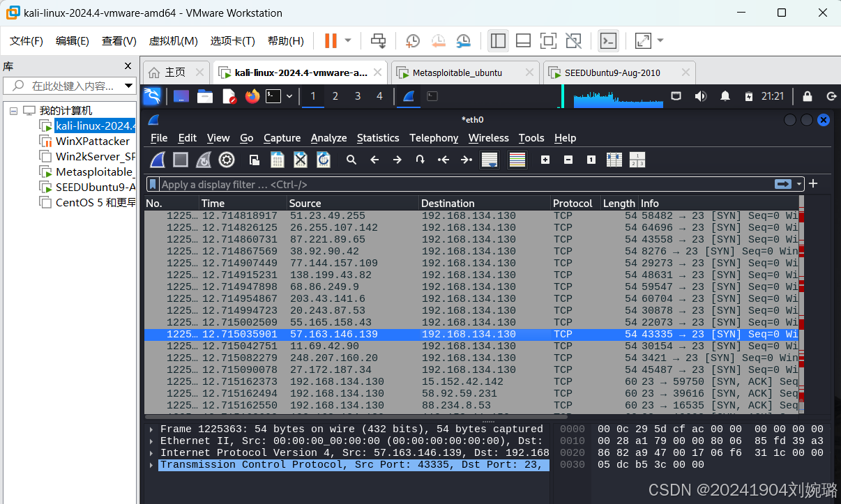Open VMware snapshot manager icon
Viewport: 841px width, 504px height.
(x=463, y=41)
